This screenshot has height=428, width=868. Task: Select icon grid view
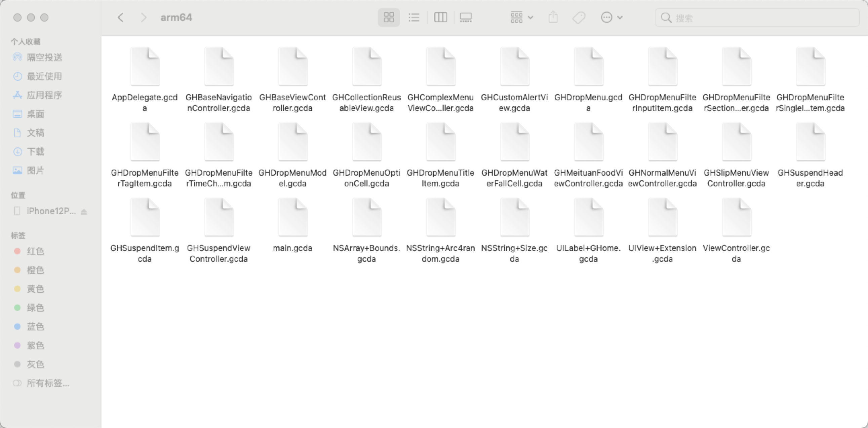pos(389,17)
